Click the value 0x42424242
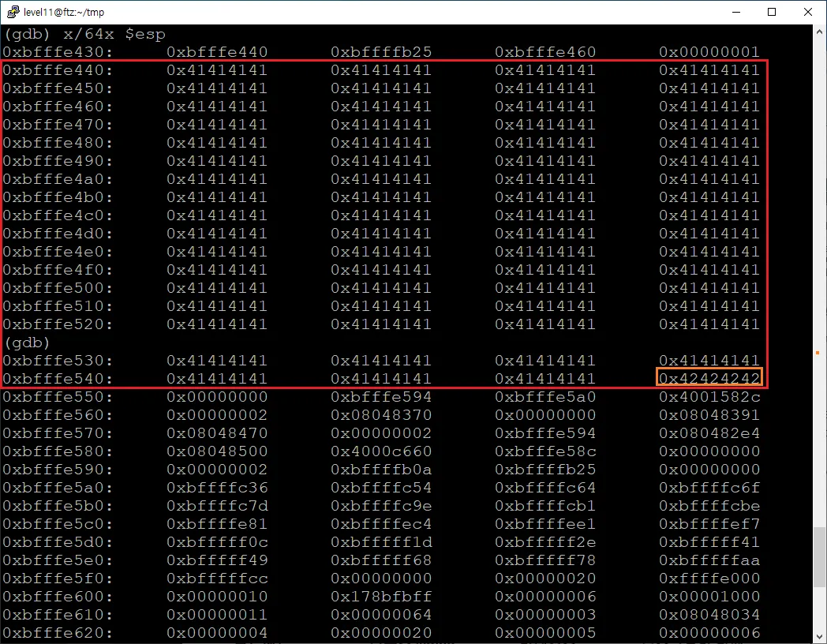 (x=709, y=379)
